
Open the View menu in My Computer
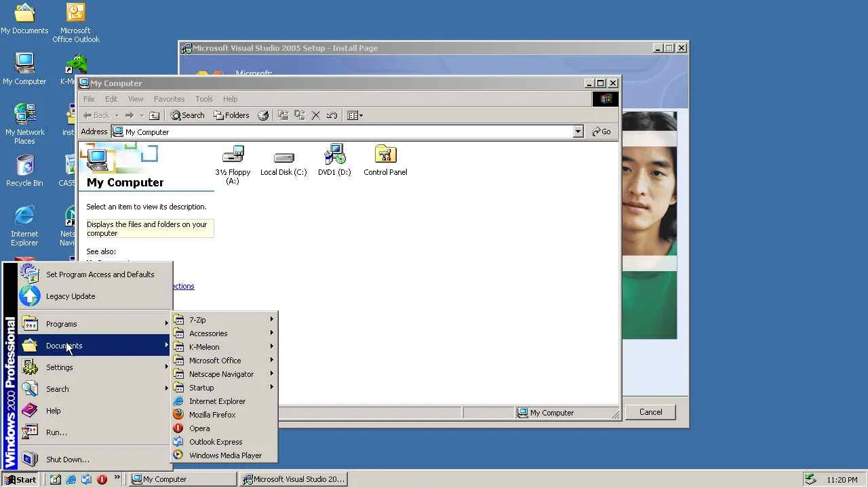coord(136,99)
